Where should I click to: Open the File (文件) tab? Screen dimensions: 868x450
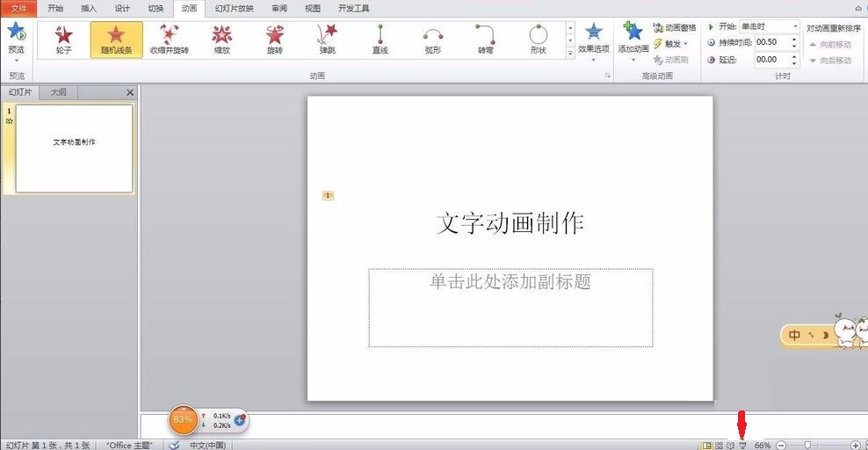[x=18, y=8]
